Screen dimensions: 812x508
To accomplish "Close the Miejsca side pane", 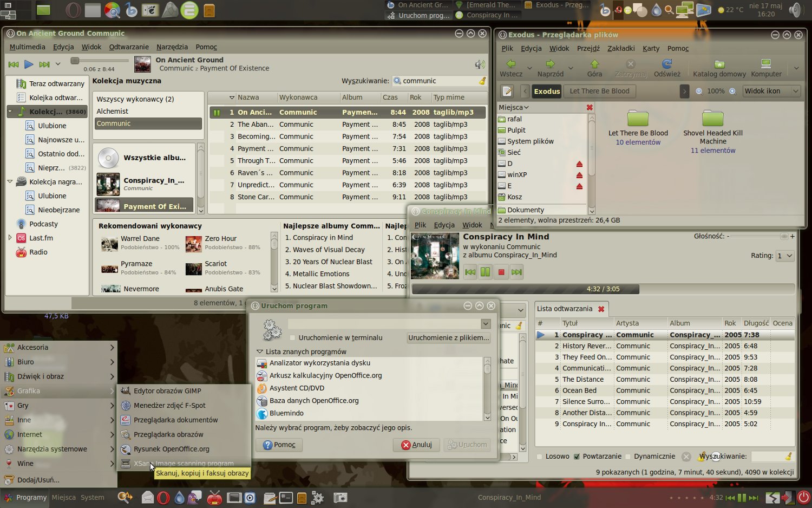I will pos(590,107).
